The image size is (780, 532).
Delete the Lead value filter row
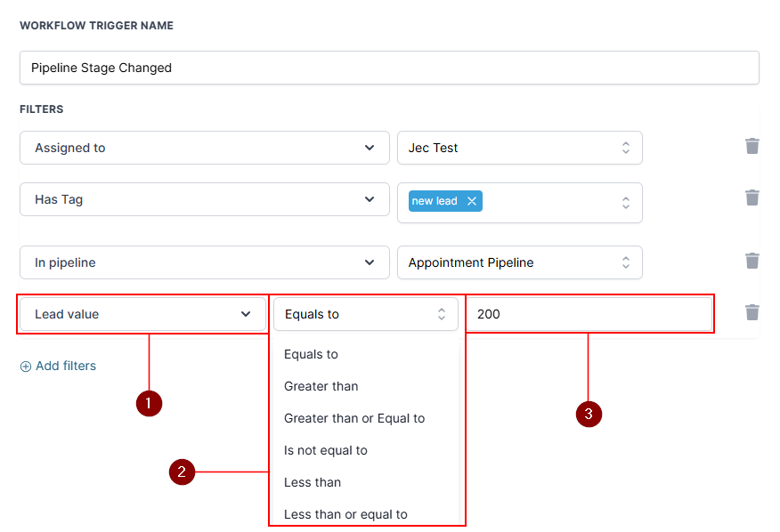click(752, 312)
